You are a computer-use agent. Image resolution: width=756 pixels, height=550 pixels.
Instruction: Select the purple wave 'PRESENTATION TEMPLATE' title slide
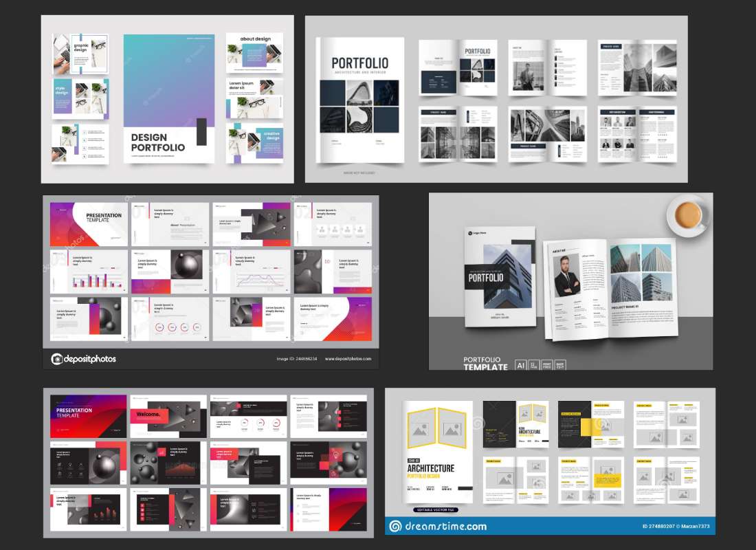coord(89,224)
